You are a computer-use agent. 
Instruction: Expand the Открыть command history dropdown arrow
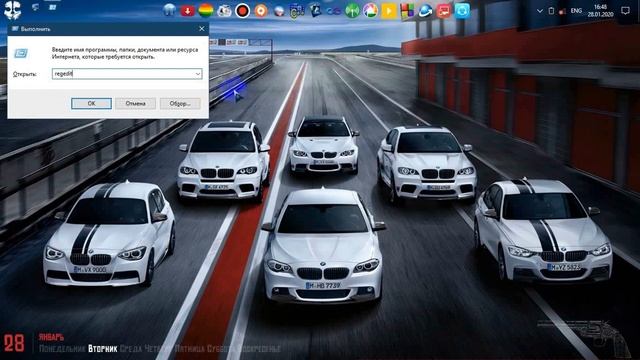(x=198, y=74)
